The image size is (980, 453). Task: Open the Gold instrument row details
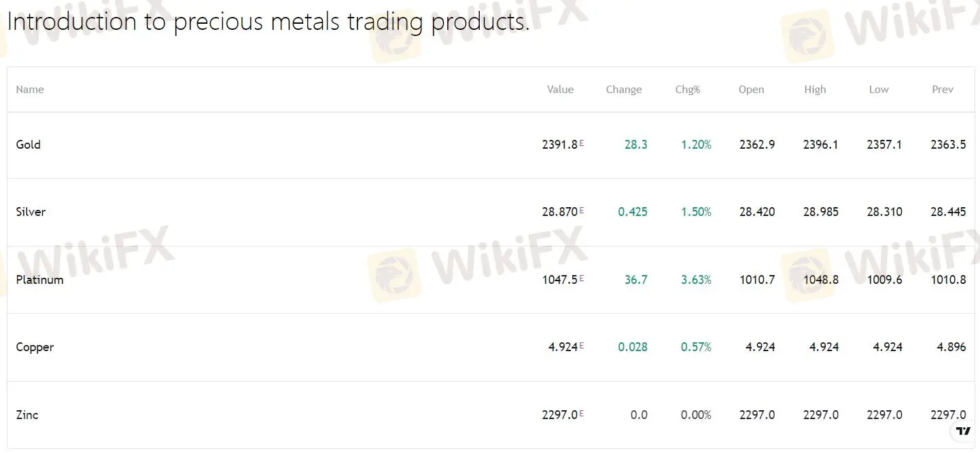click(x=28, y=145)
